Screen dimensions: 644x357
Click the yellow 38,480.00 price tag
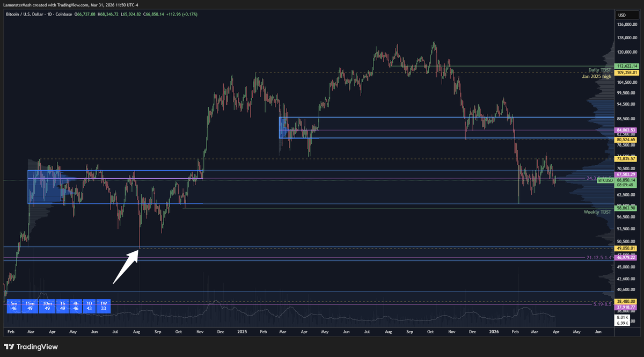coord(626,301)
